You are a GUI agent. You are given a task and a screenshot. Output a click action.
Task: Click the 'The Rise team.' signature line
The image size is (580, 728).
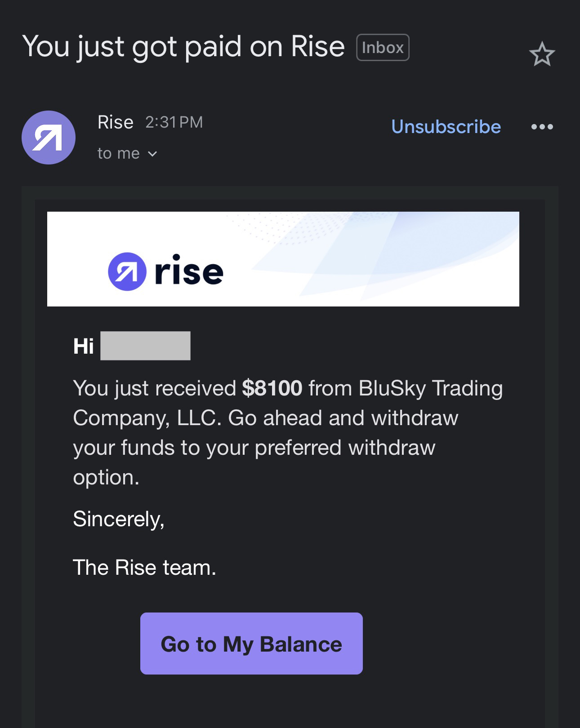coord(145,567)
